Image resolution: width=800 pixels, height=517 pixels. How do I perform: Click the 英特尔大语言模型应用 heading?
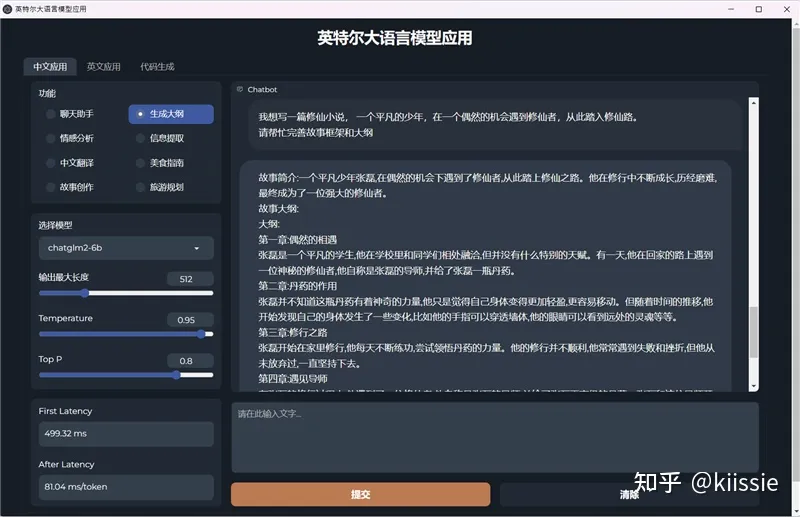(x=395, y=38)
